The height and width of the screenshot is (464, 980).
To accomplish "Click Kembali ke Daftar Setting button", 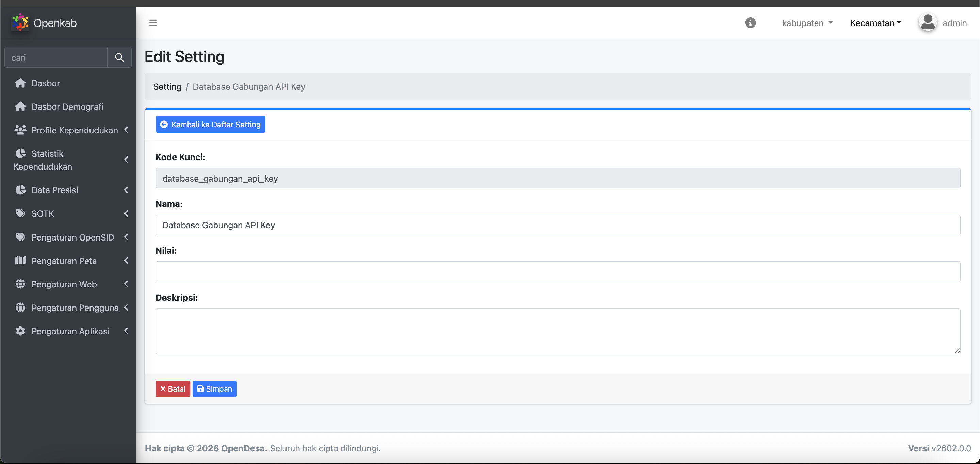I will 210,125.
